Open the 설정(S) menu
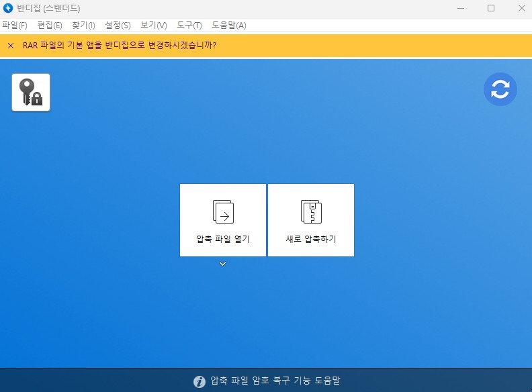 coord(118,25)
